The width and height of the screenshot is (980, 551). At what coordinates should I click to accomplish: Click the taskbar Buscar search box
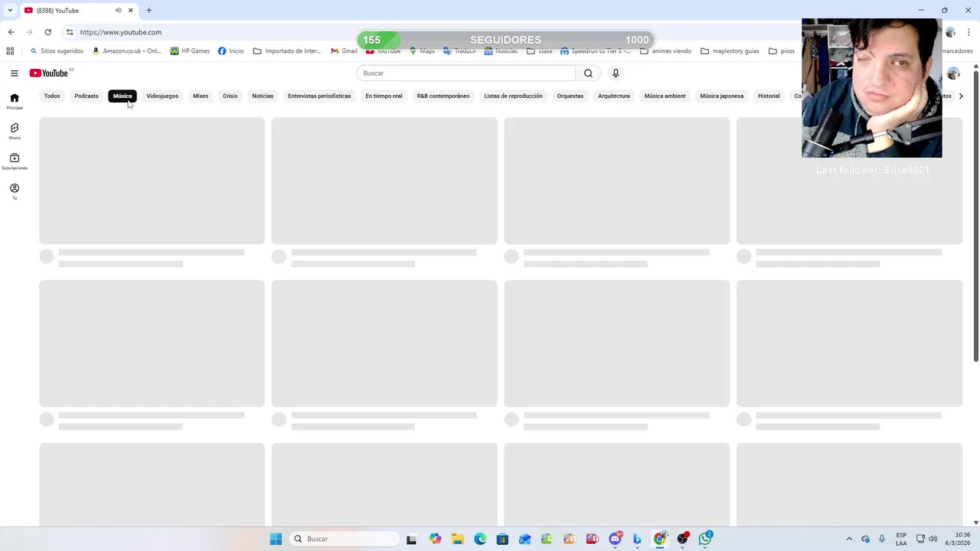(x=345, y=539)
